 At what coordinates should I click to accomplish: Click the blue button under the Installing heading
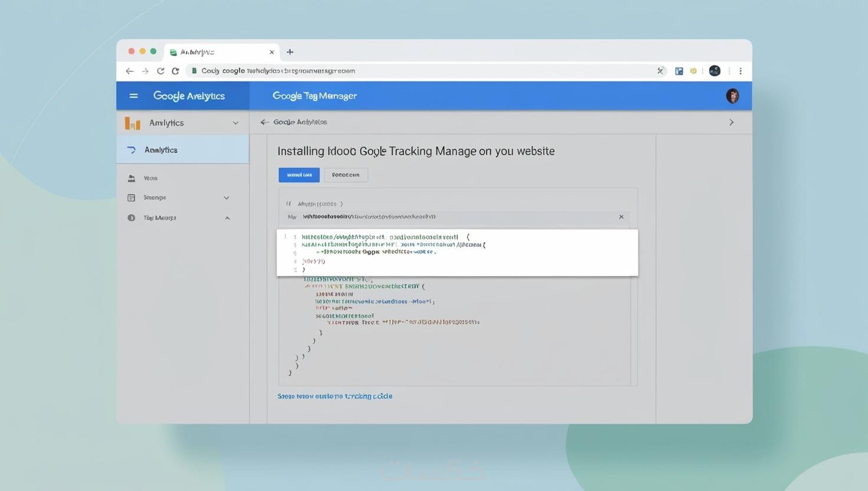coord(299,175)
